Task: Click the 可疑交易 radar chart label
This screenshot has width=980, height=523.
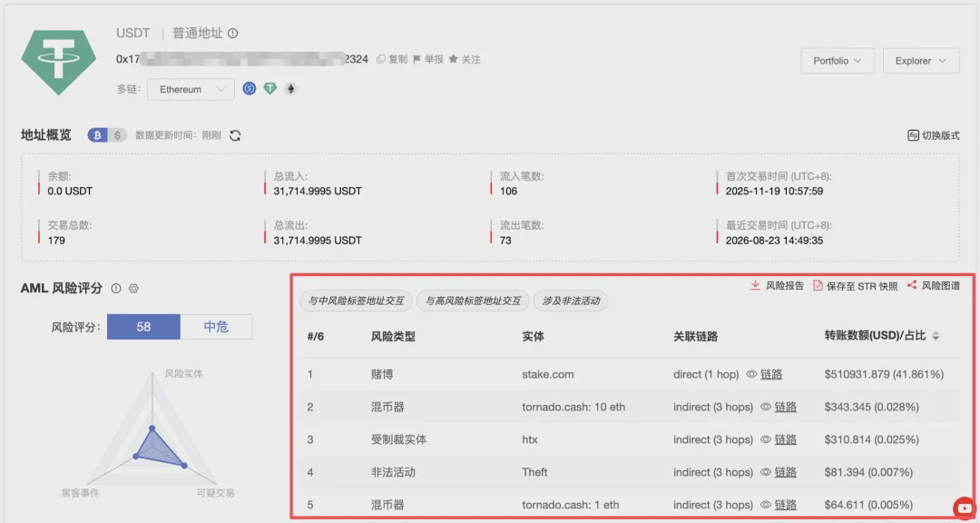Action: pos(216,493)
